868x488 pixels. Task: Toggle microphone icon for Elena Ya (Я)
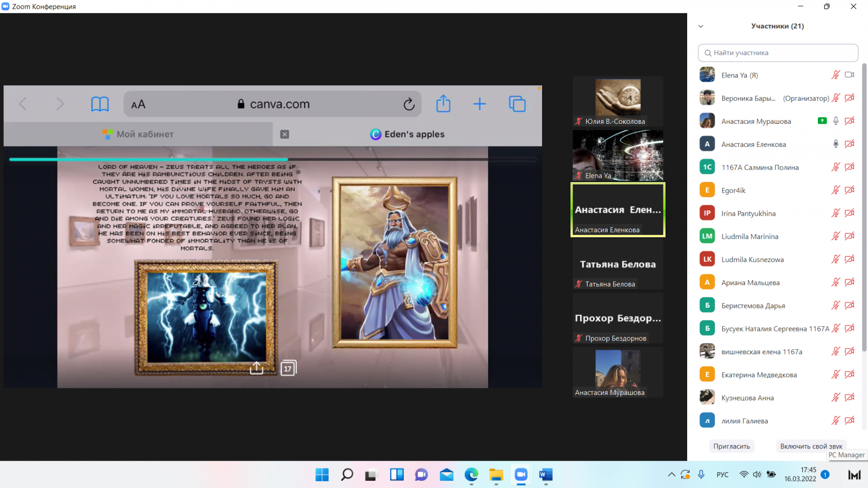836,75
